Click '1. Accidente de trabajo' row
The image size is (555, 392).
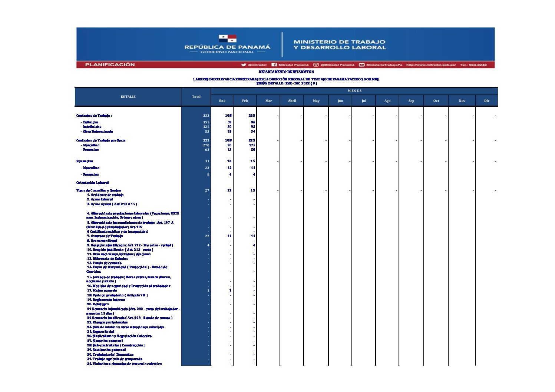click(x=105, y=195)
